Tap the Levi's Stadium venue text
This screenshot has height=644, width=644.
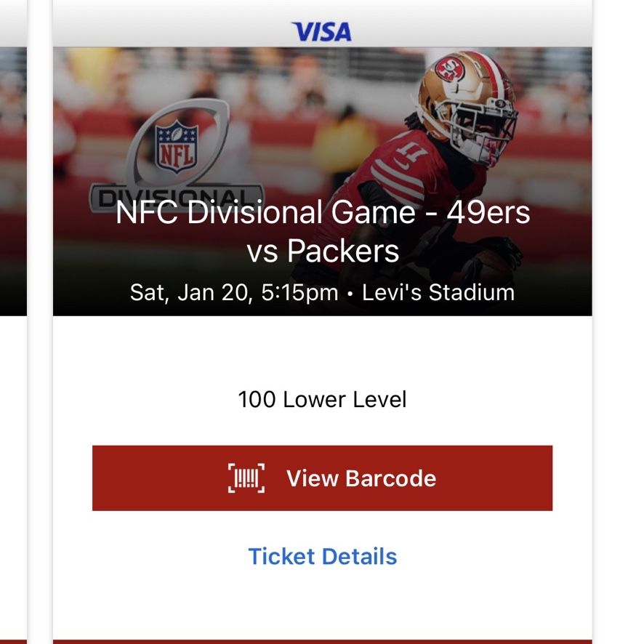point(438,293)
